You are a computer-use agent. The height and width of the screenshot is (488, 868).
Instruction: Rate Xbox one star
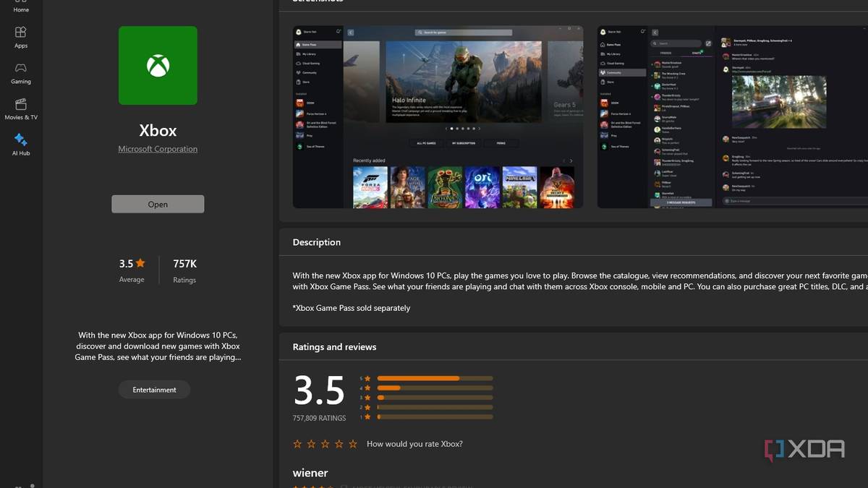coord(297,444)
